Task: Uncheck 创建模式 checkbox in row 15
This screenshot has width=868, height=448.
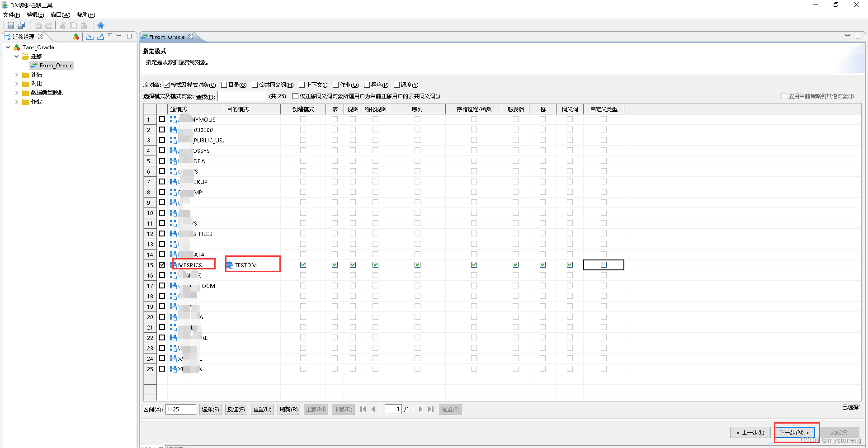Action: (303, 265)
